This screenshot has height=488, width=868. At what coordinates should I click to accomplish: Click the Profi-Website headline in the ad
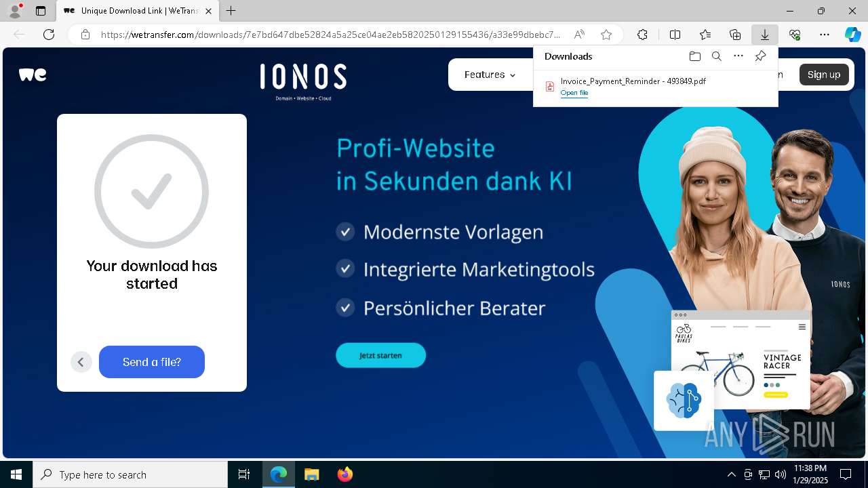(454, 165)
